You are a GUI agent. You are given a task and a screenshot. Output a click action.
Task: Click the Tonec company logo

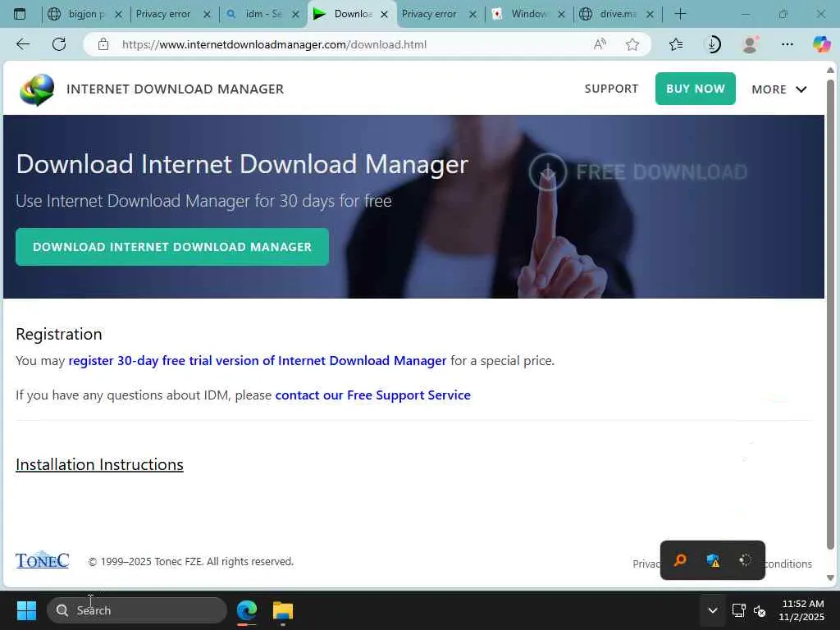[43, 560]
